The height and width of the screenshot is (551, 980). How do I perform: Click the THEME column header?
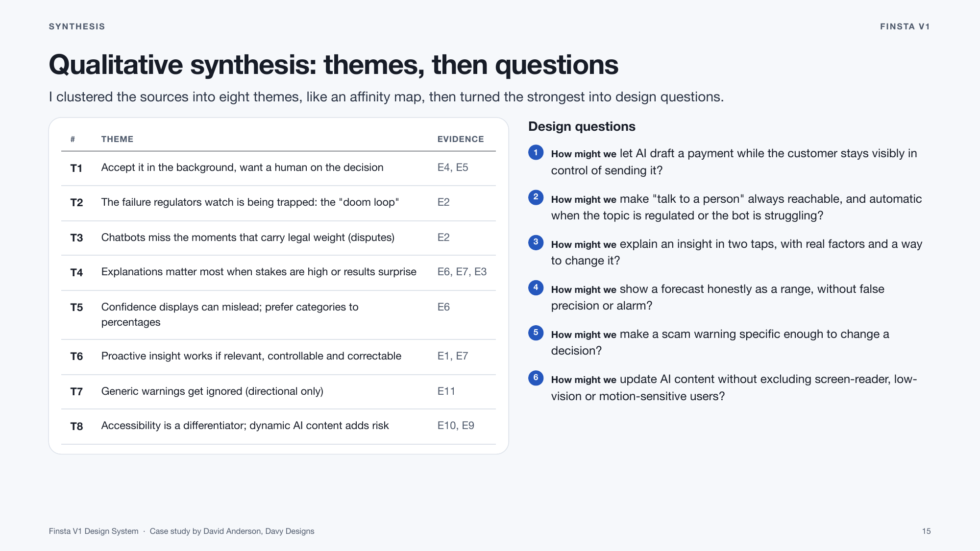coord(117,139)
